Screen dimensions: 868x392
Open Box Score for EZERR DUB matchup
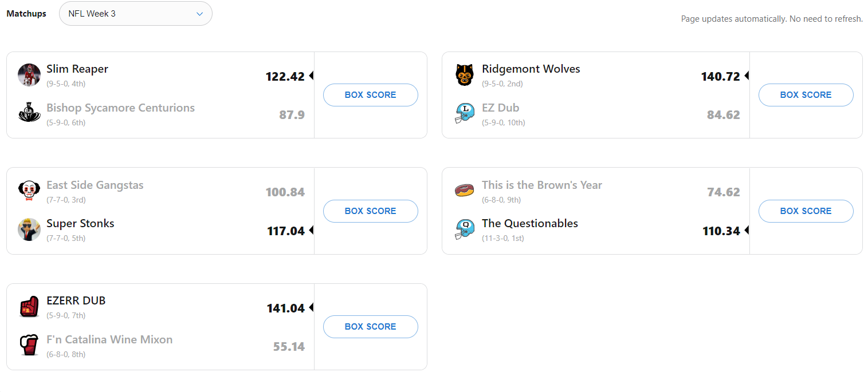tap(370, 327)
